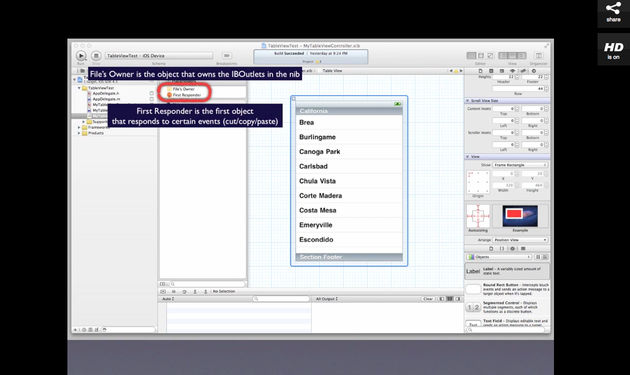Select the Brea table row
This screenshot has width=630, height=375.
coord(349,123)
